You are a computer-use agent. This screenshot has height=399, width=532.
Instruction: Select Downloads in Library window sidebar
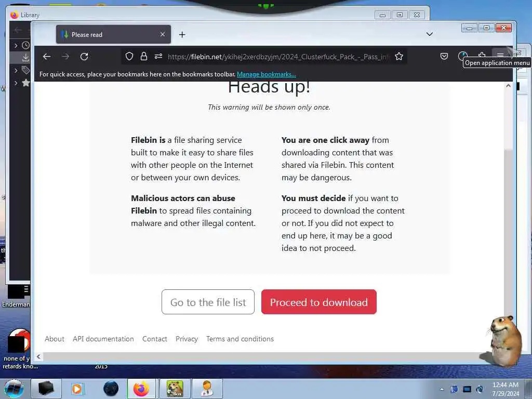25,58
